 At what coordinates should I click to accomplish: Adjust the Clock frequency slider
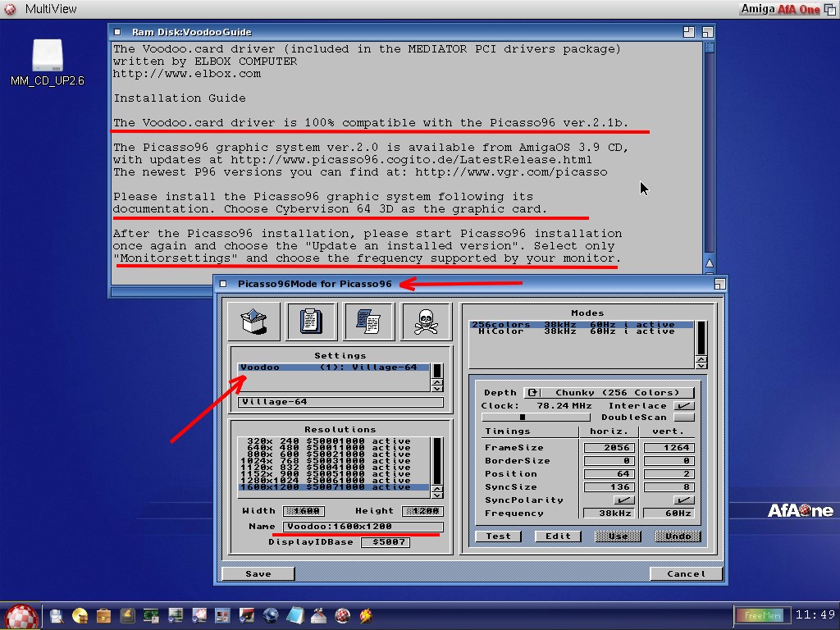click(x=536, y=418)
